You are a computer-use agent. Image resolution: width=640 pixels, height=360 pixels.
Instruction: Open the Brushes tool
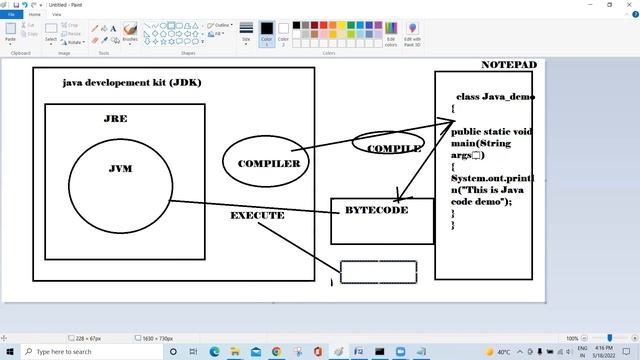(x=130, y=32)
